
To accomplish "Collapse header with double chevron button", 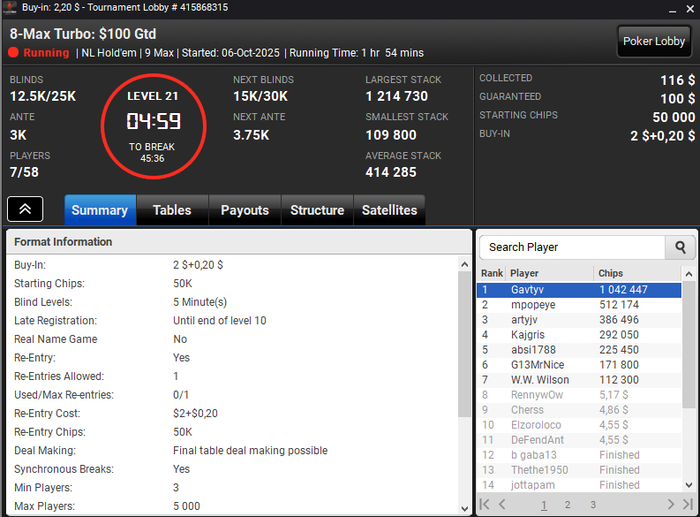I will 25,209.
